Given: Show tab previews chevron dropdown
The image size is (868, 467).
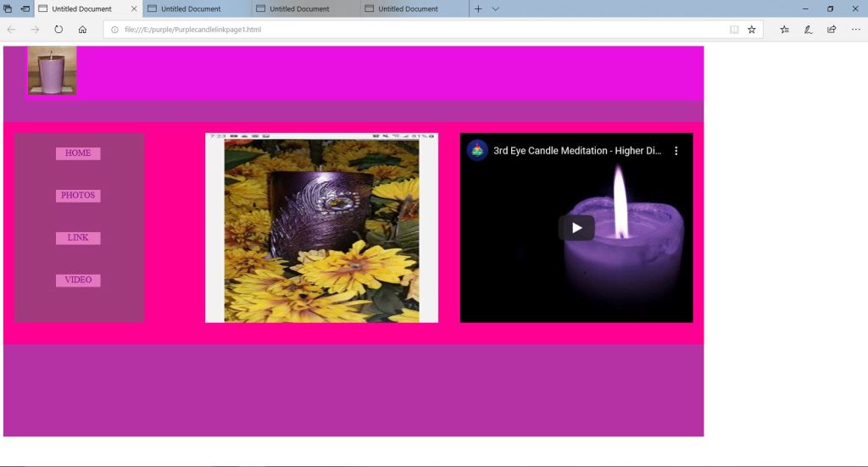Looking at the screenshot, I should point(496,8).
